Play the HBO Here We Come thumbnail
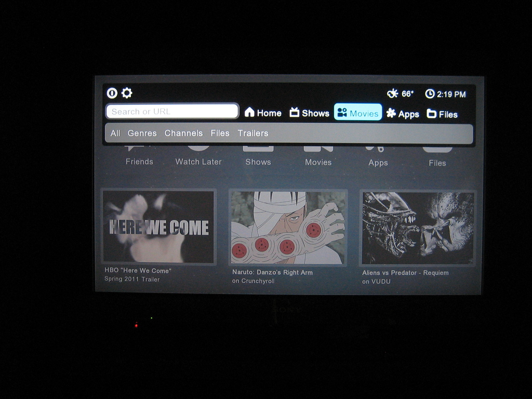This screenshot has width=532, height=399. [159, 227]
